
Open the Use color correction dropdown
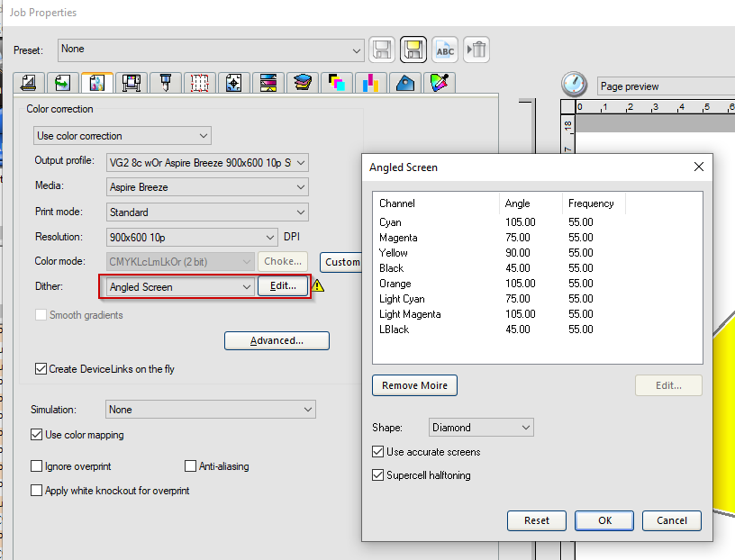pos(122,136)
